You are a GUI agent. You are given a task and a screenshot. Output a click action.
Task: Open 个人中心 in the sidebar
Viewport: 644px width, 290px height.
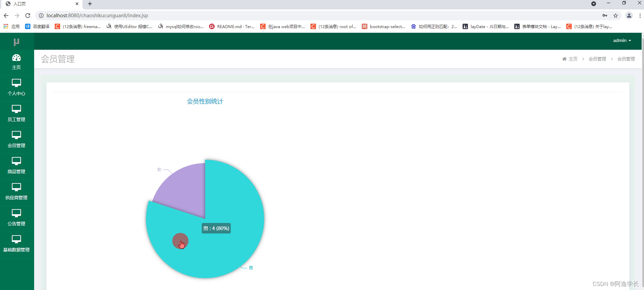click(16, 88)
